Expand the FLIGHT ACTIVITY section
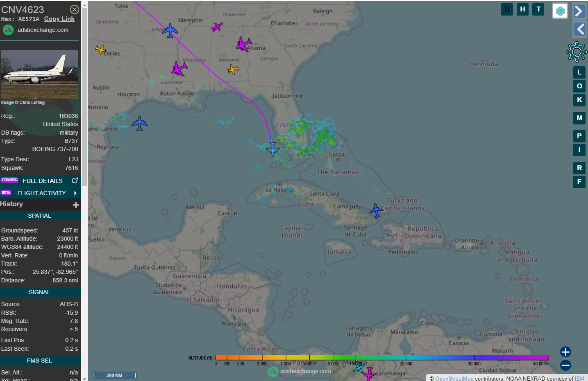 [x=40, y=193]
